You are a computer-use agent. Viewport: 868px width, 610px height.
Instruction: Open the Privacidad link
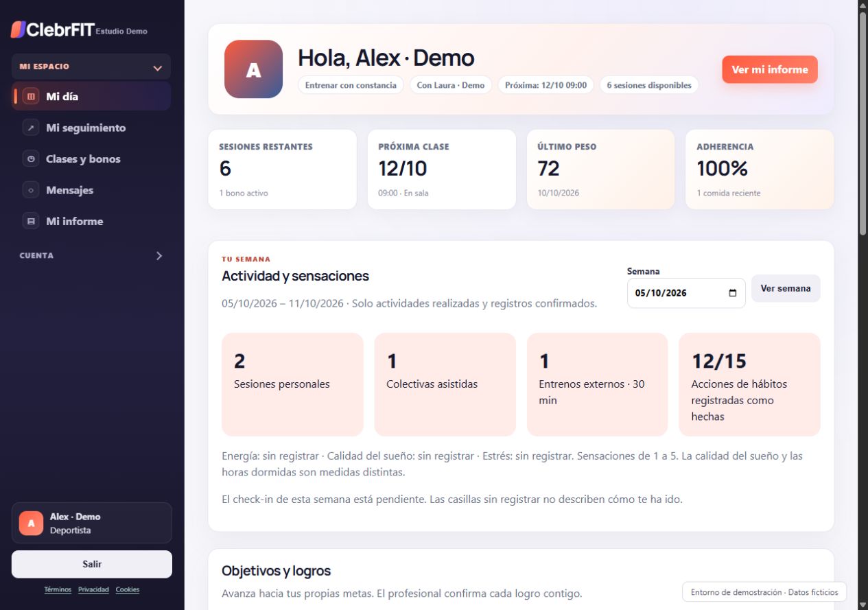[x=93, y=589]
